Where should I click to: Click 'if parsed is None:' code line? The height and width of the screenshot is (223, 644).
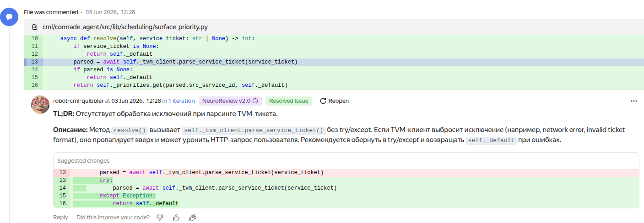click(102, 70)
